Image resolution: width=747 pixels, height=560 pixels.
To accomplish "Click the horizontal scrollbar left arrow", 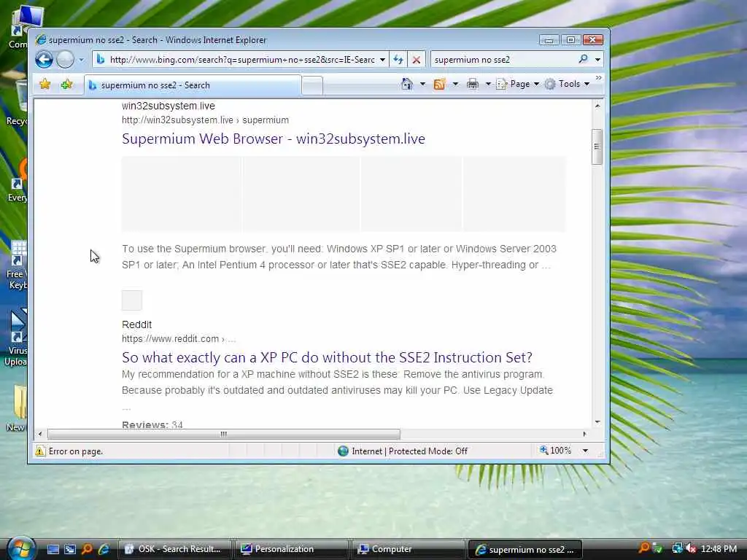I will pos(40,434).
